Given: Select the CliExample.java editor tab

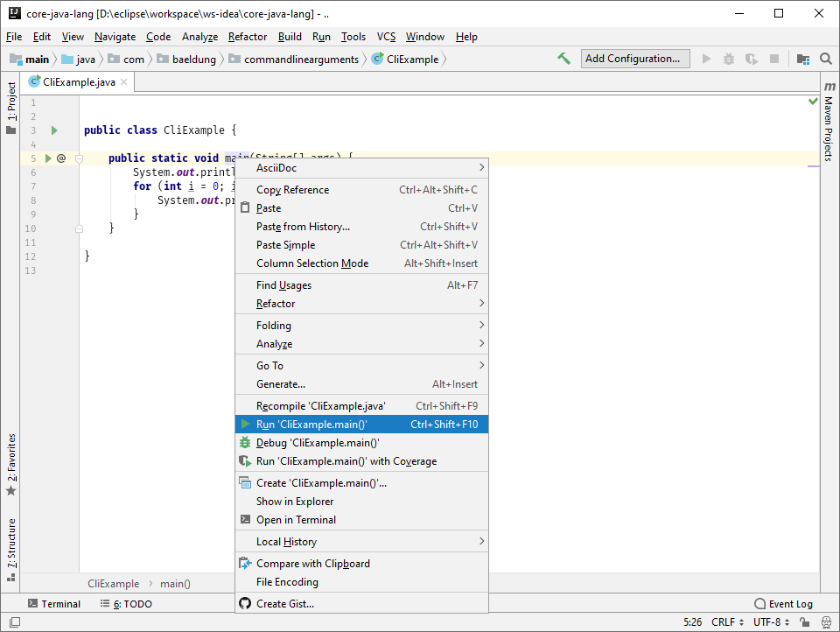Looking at the screenshot, I should pyautogui.click(x=78, y=82).
